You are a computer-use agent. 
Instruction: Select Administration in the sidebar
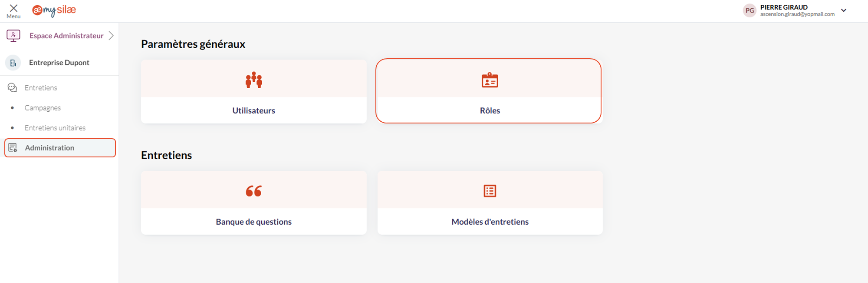[60, 148]
